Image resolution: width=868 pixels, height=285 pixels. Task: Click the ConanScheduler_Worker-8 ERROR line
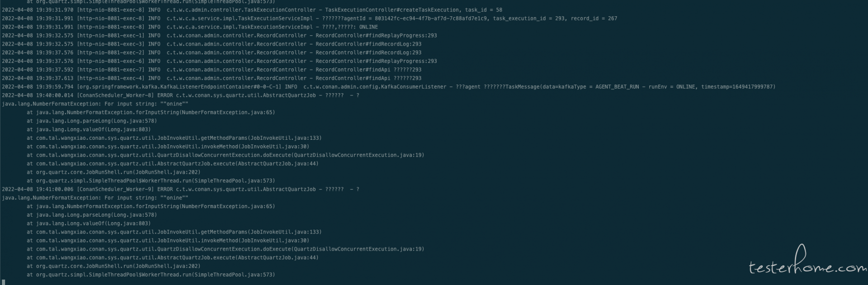[x=180, y=95]
